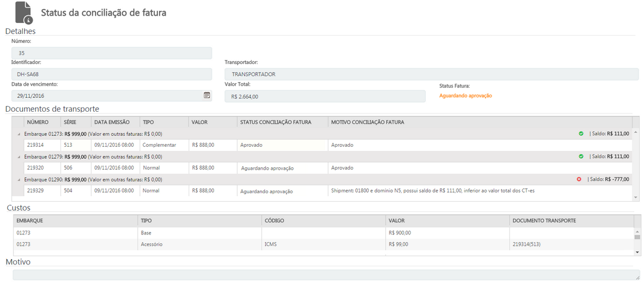Screen dimensions: 644x282
Task: Click the Complementar type cell
Action: tap(160, 145)
